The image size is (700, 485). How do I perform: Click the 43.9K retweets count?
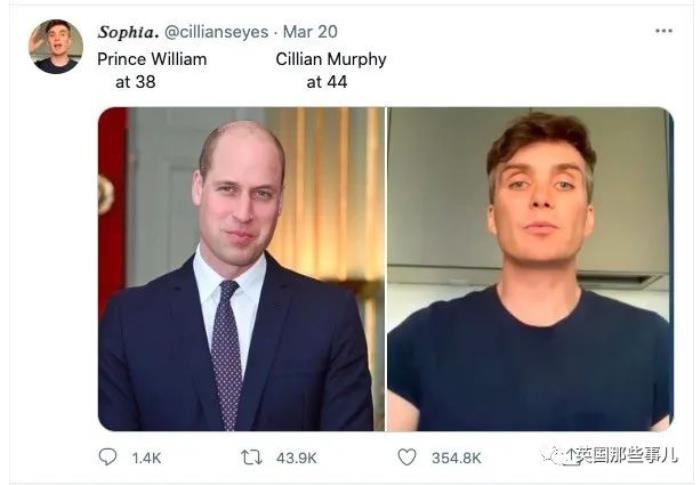[x=295, y=457]
